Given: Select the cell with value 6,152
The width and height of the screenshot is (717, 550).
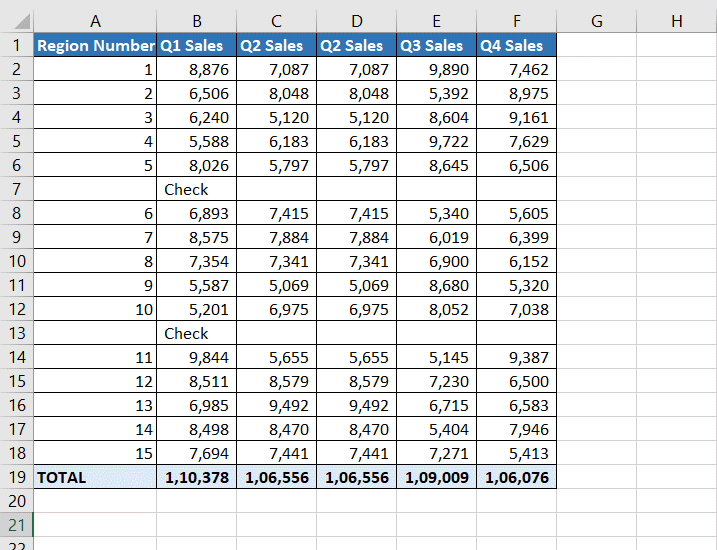Looking at the screenshot, I should (517, 261).
